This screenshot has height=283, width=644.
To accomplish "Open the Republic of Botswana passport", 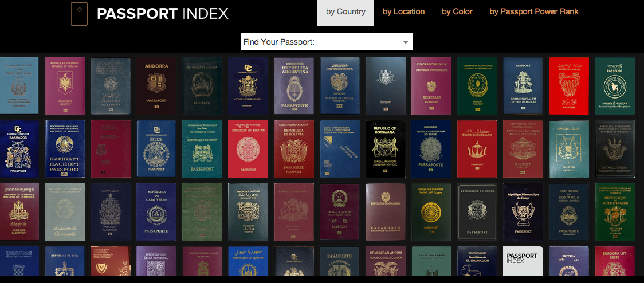I will point(386,148).
